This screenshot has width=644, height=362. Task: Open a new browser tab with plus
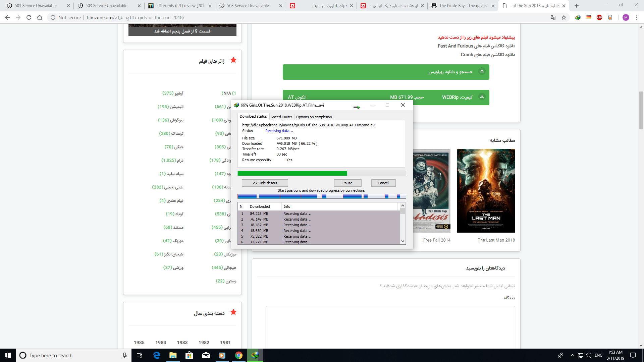(577, 6)
